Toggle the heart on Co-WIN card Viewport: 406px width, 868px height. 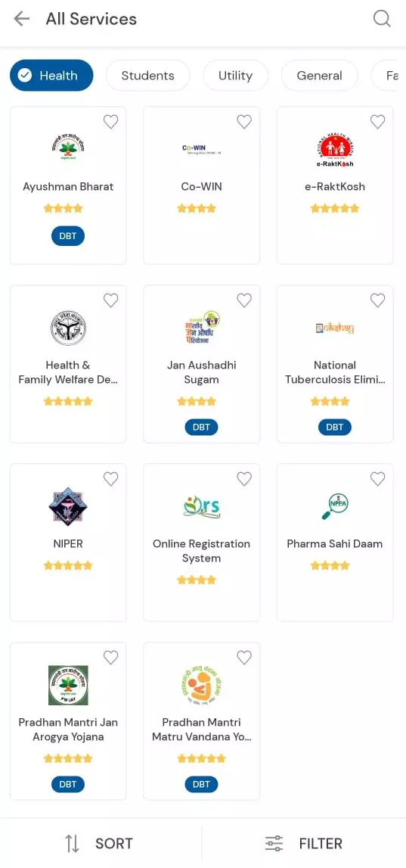[244, 122]
